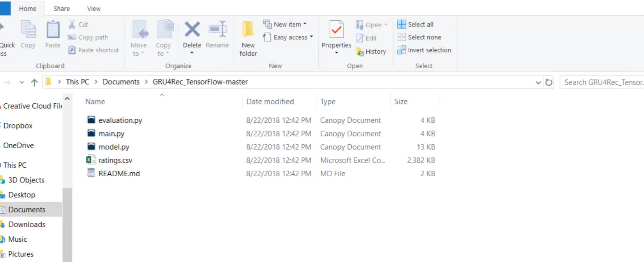Click the Rename icon
This screenshot has height=262, width=644.
click(217, 30)
